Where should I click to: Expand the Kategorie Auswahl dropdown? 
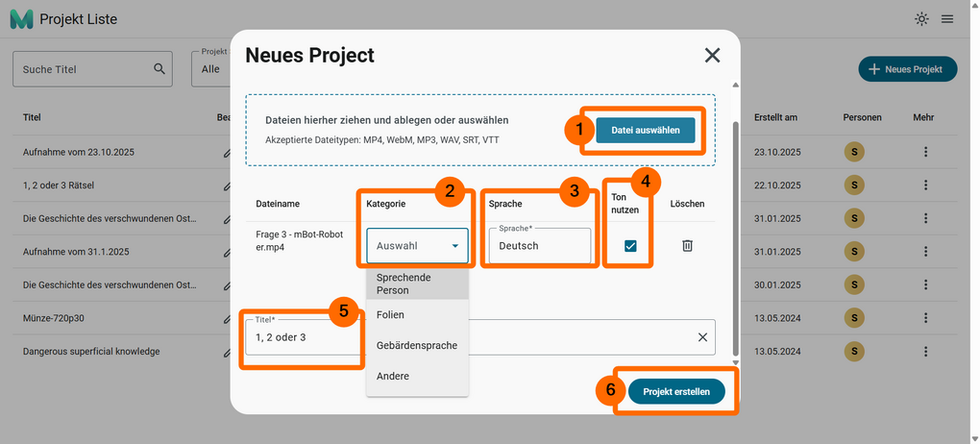point(417,246)
